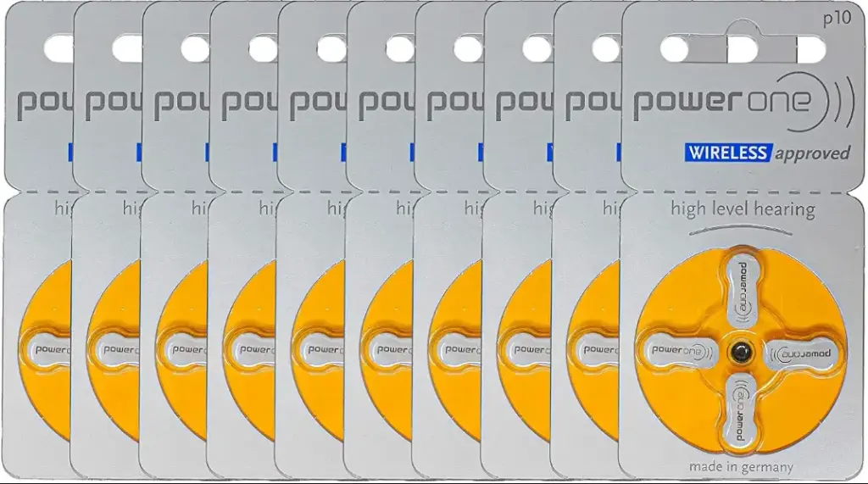
Task: Click the right battery tab with mirrored text
Action: point(802,353)
